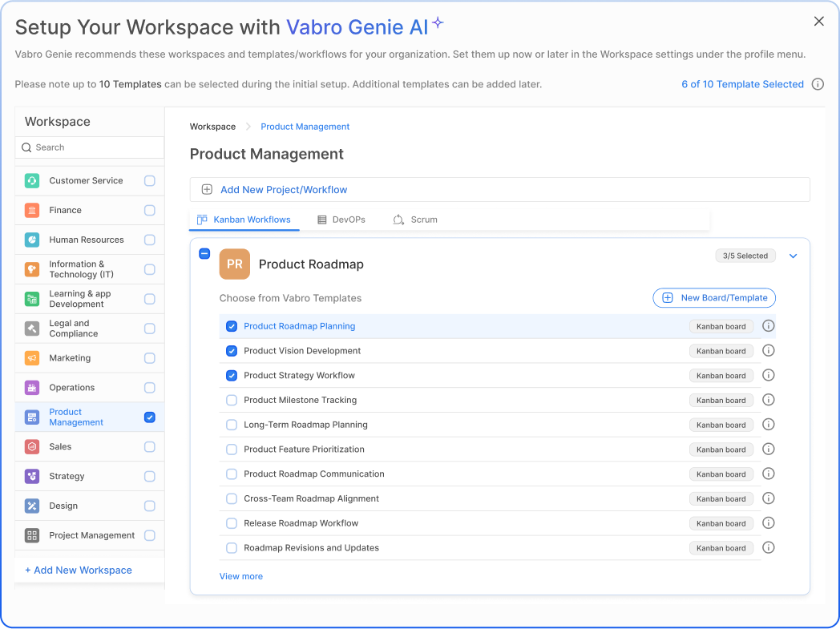Click the New Board/Template button
Viewport: 840px width, 629px height.
(713, 297)
